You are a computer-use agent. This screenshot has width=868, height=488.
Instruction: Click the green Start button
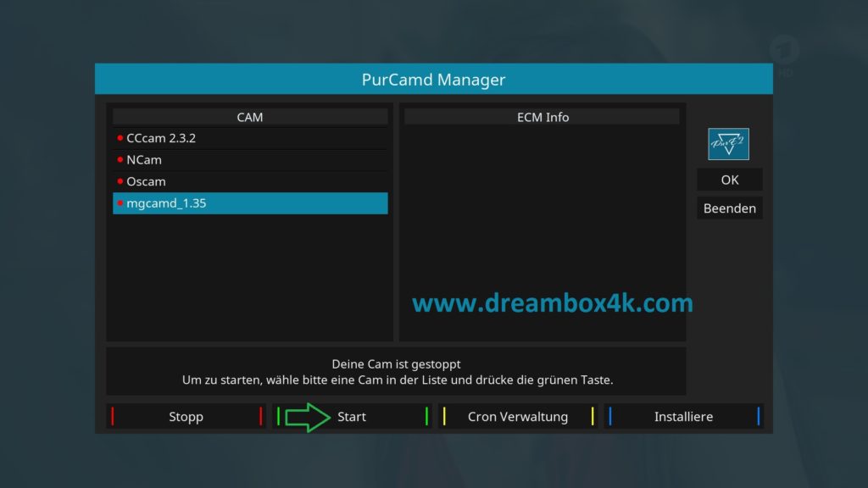tap(352, 417)
